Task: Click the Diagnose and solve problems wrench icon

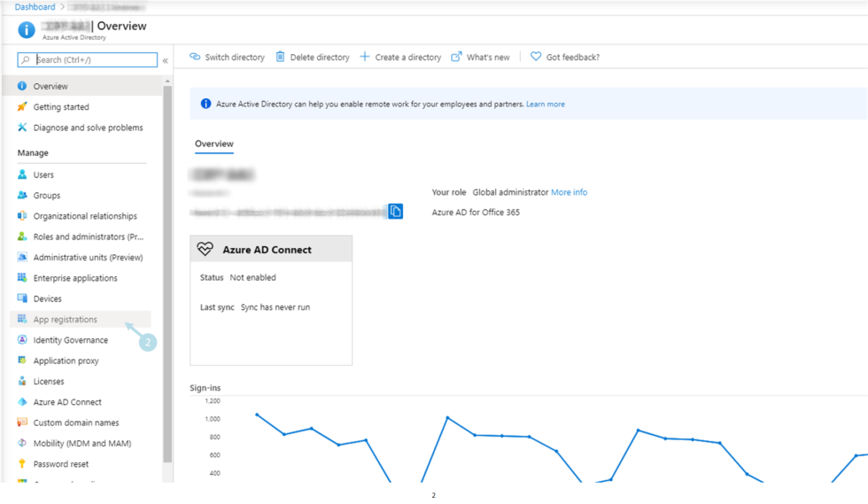Action: pos(22,127)
